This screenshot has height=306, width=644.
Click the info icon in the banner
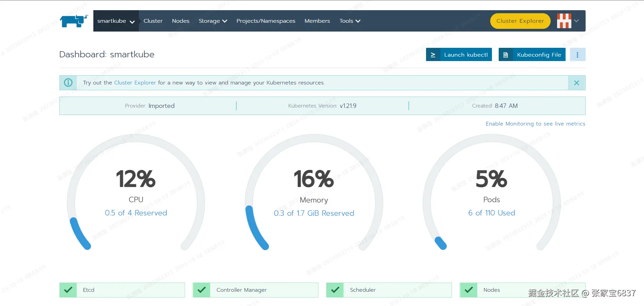[x=68, y=83]
